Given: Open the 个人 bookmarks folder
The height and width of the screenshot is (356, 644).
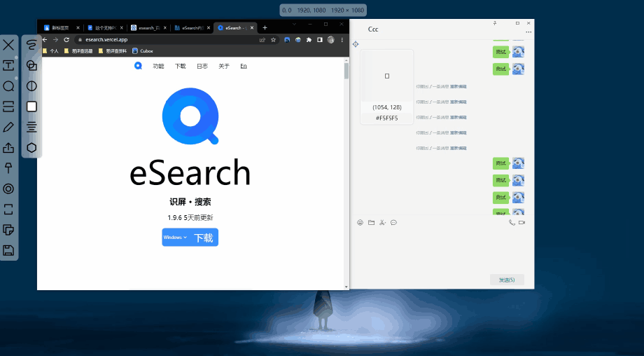Looking at the screenshot, I should pos(50,51).
